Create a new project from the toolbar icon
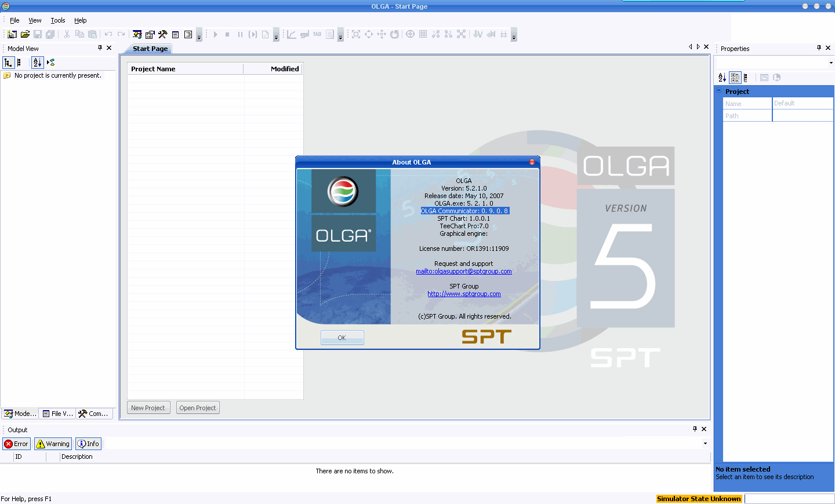 point(12,35)
